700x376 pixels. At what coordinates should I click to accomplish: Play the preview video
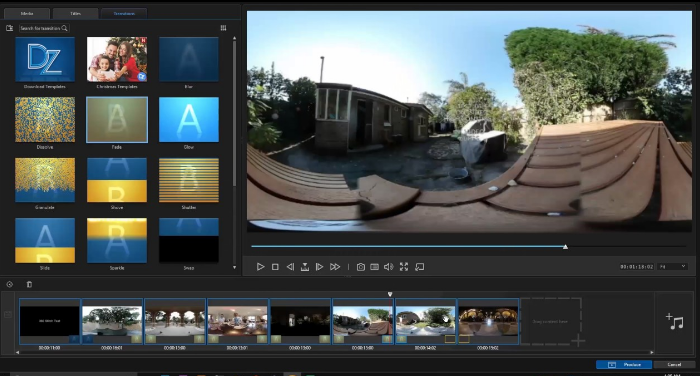click(260, 267)
